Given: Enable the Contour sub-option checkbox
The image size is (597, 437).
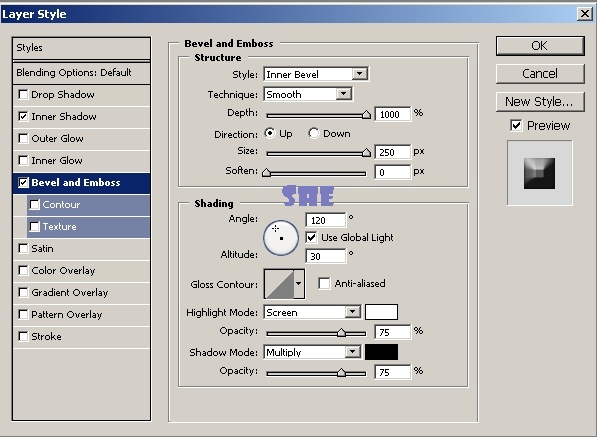Looking at the screenshot, I should click(x=34, y=204).
